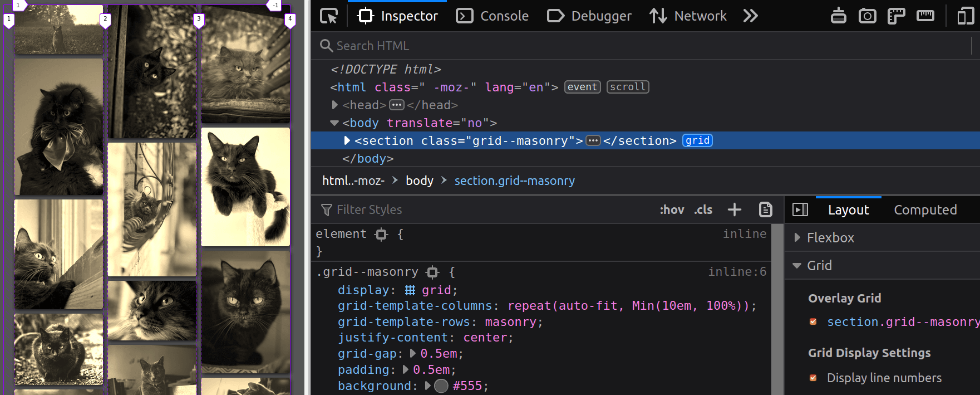Click the 0.5em grid-gap value

coord(439,353)
